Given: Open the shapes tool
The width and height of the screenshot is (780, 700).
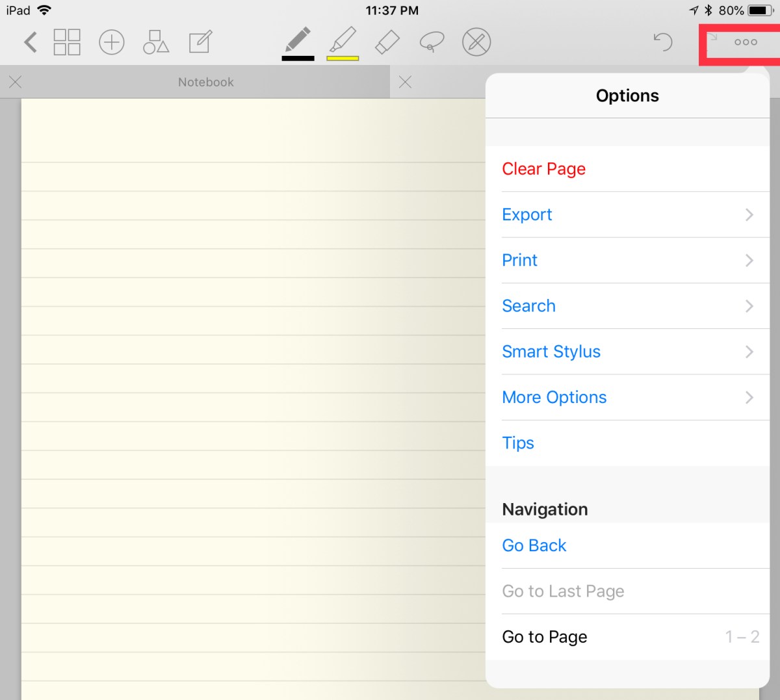Looking at the screenshot, I should [x=155, y=43].
